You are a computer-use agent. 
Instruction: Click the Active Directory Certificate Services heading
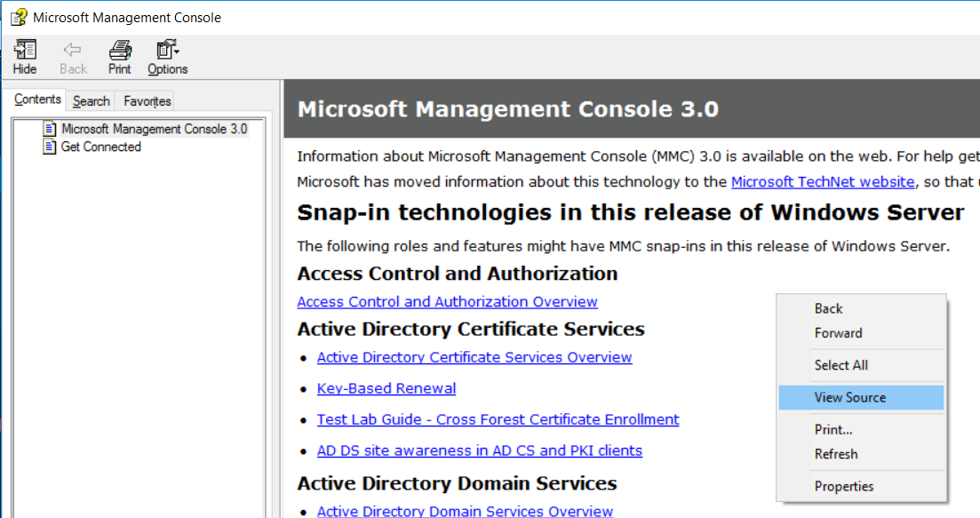(x=471, y=330)
